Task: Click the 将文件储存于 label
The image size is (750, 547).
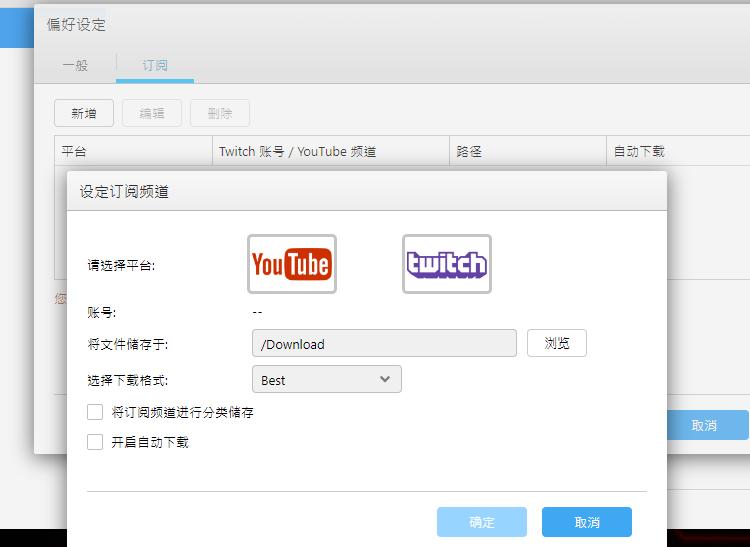Action: coord(128,344)
